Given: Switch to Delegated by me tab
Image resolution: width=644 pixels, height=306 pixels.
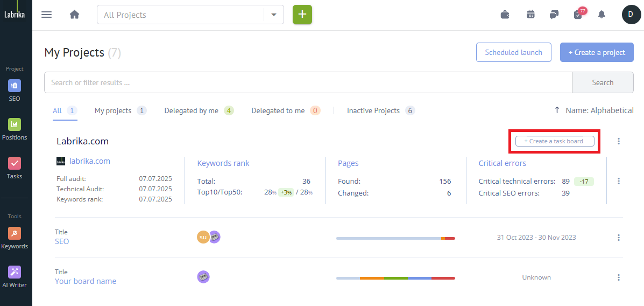Looking at the screenshot, I should click(x=192, y=110).
